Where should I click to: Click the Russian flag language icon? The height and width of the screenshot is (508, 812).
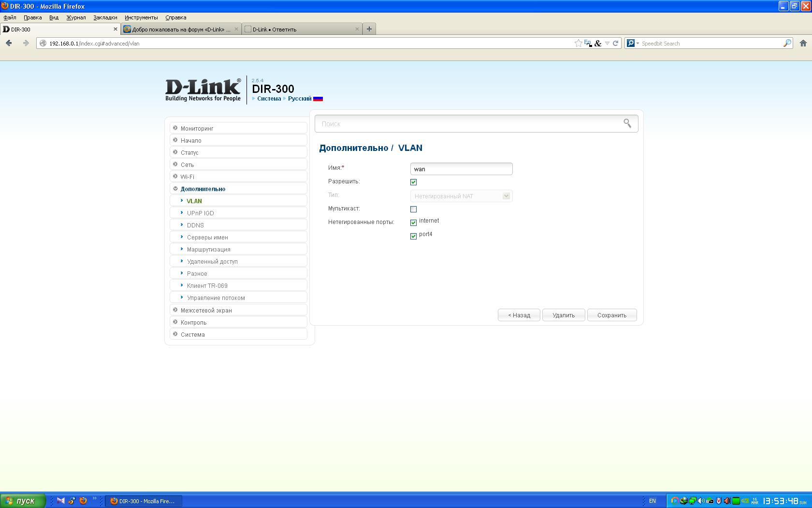(x=318, y=99)
